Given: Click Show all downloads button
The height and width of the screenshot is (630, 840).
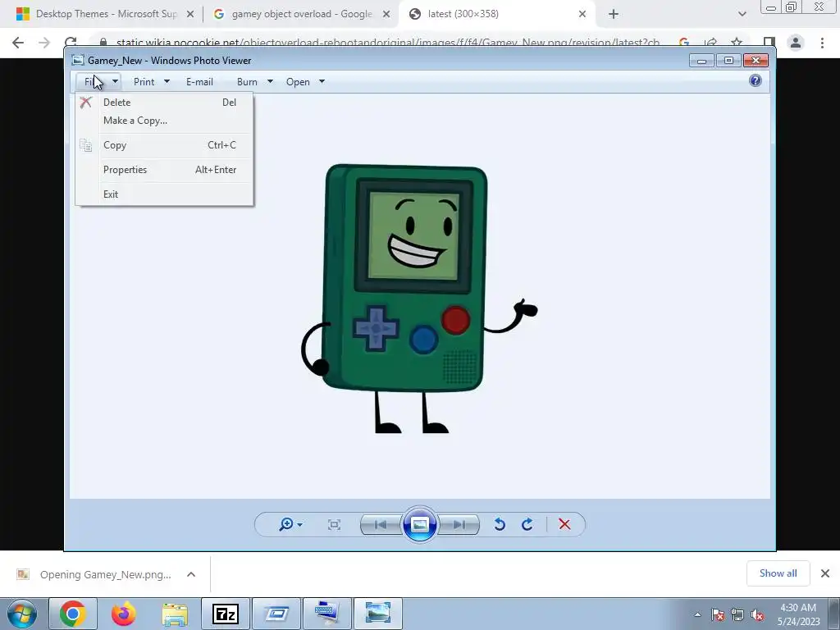Looking at the screenshot, I should pyautogui.click(x=778, y=573).
